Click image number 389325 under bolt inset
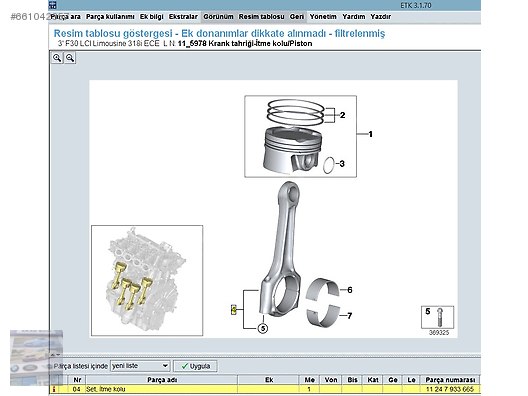This screenshot has width=528, height=396. 439,333
